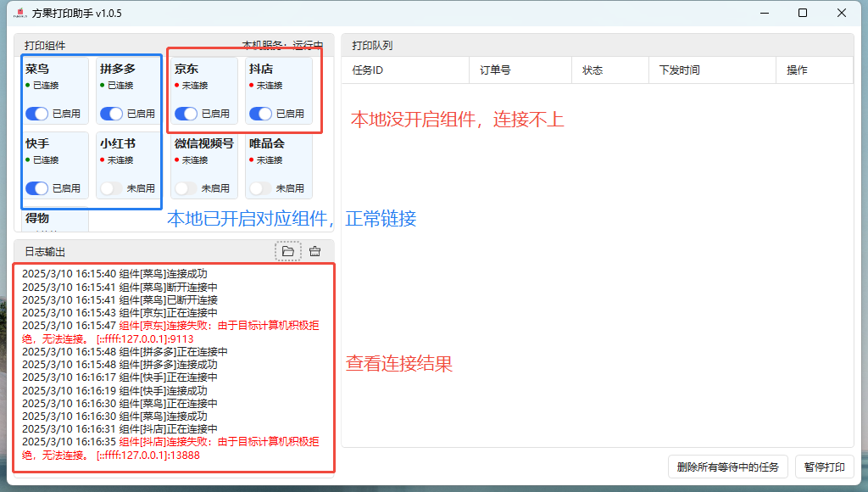Viewport: 868px width, 492px height.
Task: Click log line 16:15:48 拼多多正在连接中
Action: pyautogui.click(x=125, y=352)
